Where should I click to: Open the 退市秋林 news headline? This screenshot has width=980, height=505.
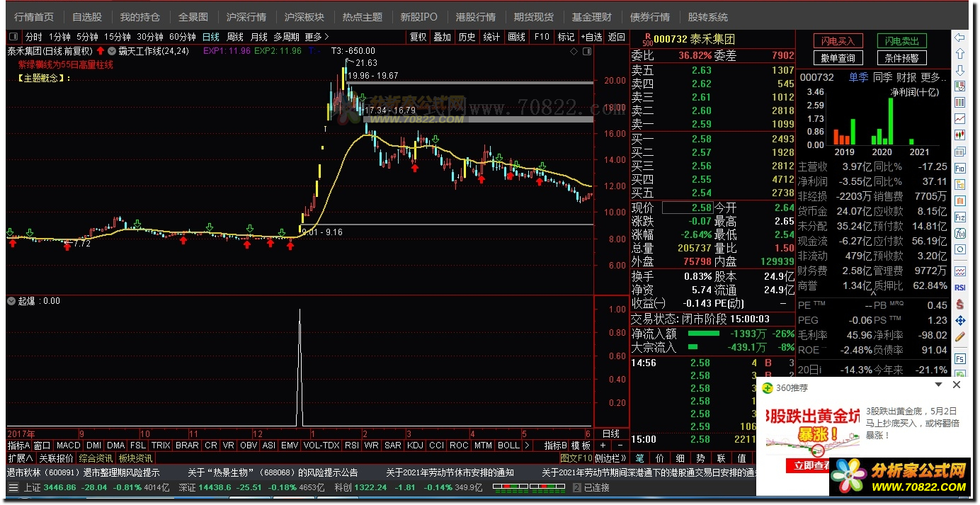pyautogui.click(x=84, y=472)
